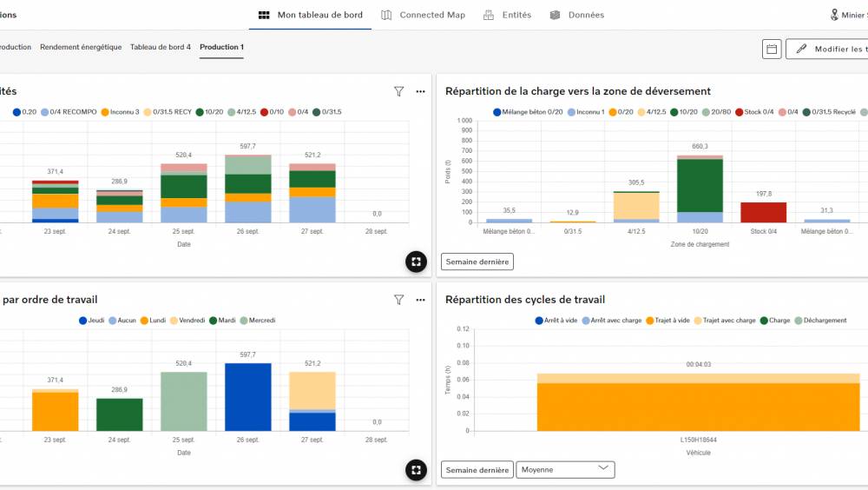Click Semaine dernière under cycles chart
This screenshot has width=868, height=490.
tap(477, 470)
